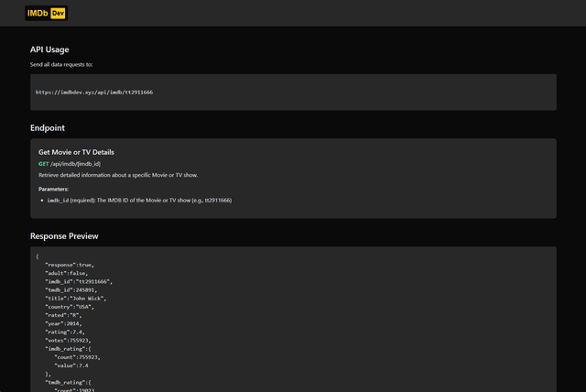Click the Response Preview heading
The width and height of the screenshot is (586, 392).
[x=64, y=236]
